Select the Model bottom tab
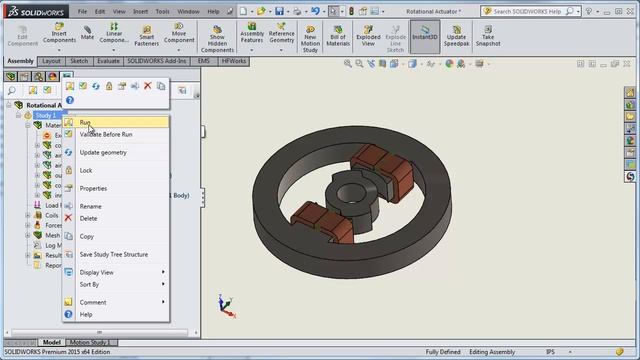The height and width of the screenshot is (360, 640). [51, 342]
